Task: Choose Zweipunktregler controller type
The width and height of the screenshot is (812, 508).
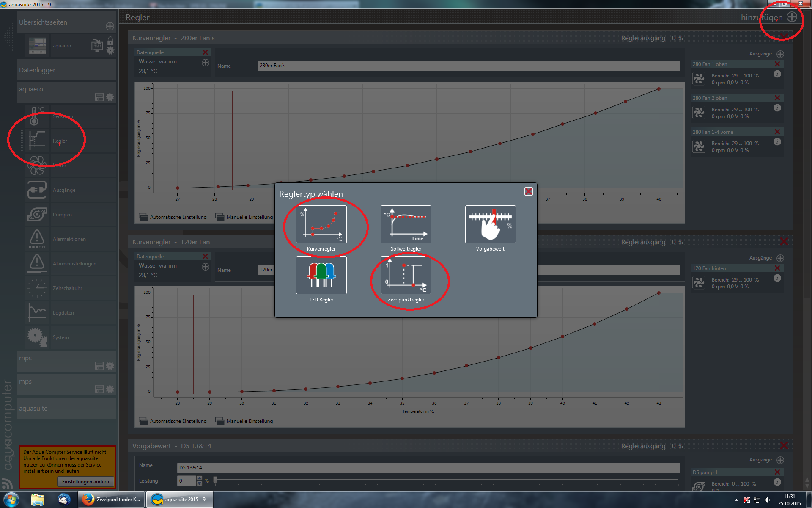Action: 406,275
